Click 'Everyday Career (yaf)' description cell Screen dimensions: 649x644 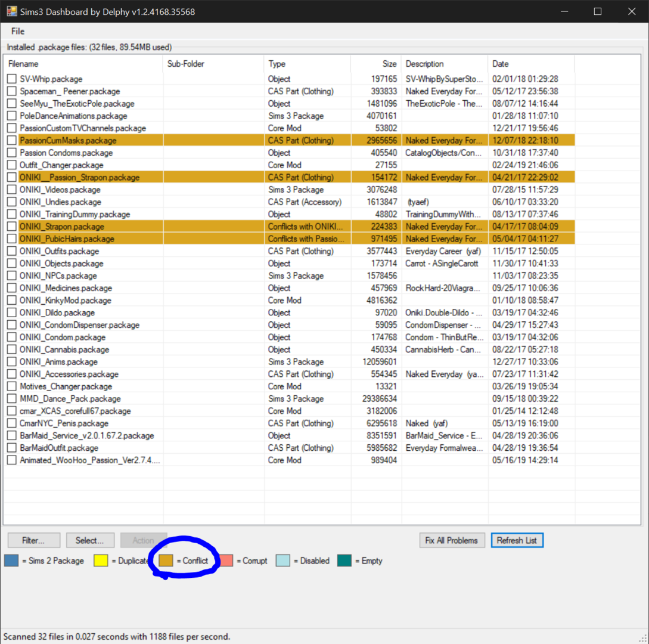(443, 251)
